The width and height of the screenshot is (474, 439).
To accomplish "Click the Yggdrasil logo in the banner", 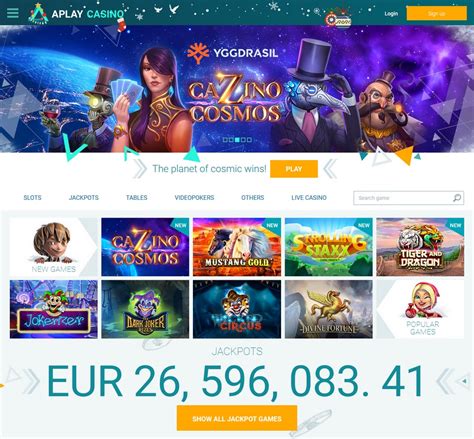I will tap(232, 53).
